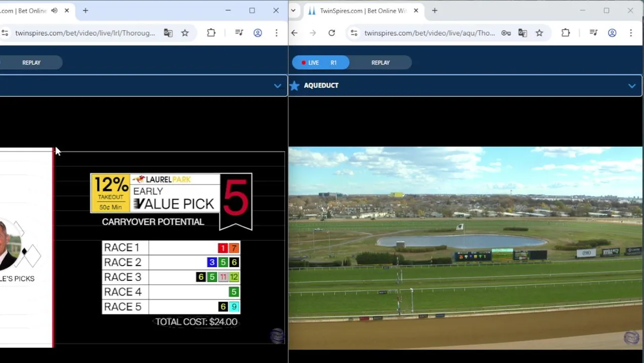The image size is (644, 363).
Task: Close the left browser window
Action: click(x=276, y=11)
